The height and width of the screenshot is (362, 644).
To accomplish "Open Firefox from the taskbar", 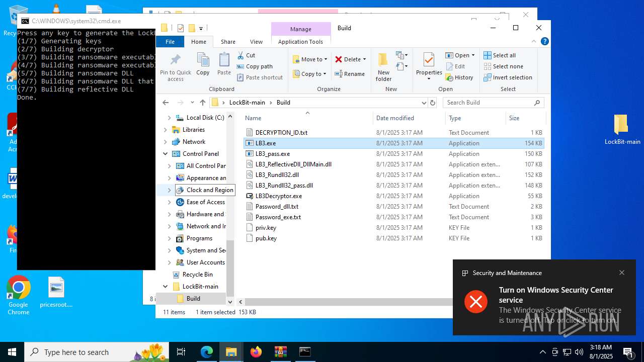I will click(x=256, y=352).
